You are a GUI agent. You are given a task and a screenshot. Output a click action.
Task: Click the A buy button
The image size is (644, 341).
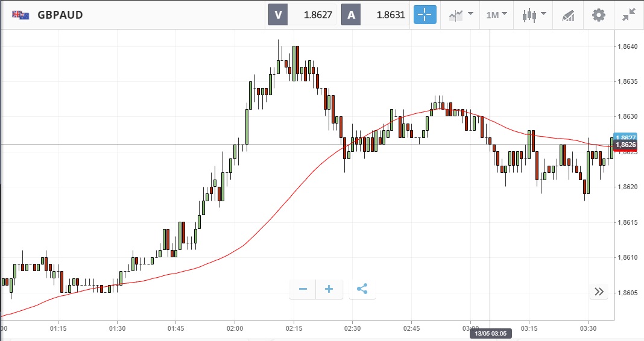coord(351,15)
